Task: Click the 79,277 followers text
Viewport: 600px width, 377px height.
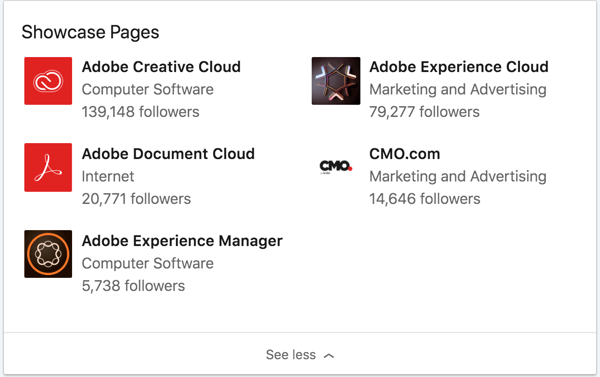Action: tap(424, 112)
